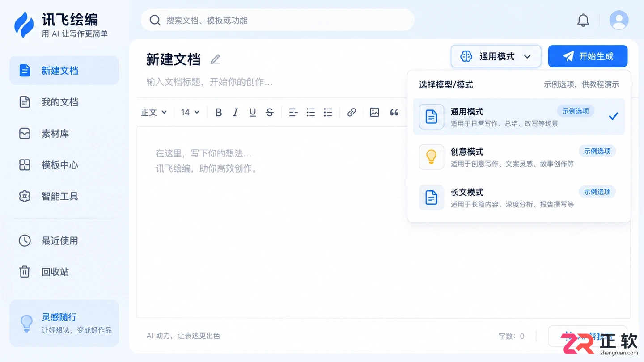Choose 长文模式 from the mode list

(x=519, y=198)
